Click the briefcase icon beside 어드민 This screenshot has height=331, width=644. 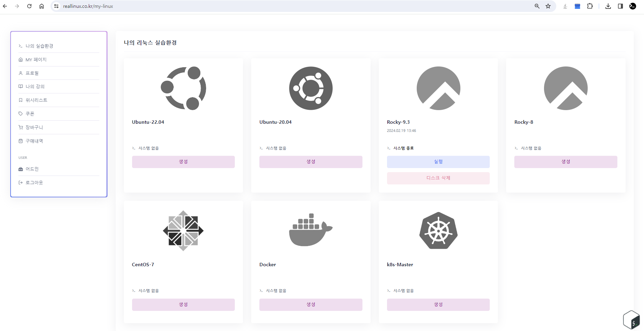(x=20, y=169)
